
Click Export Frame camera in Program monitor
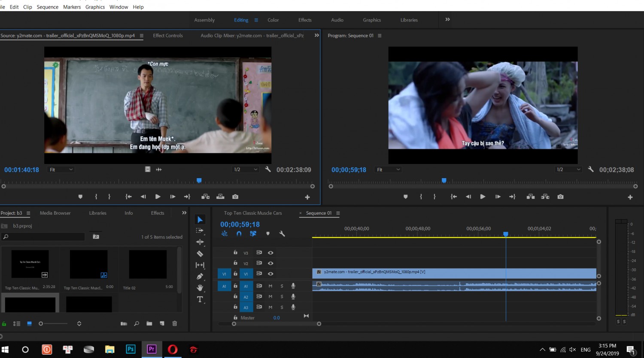click(x=560, y=197)
